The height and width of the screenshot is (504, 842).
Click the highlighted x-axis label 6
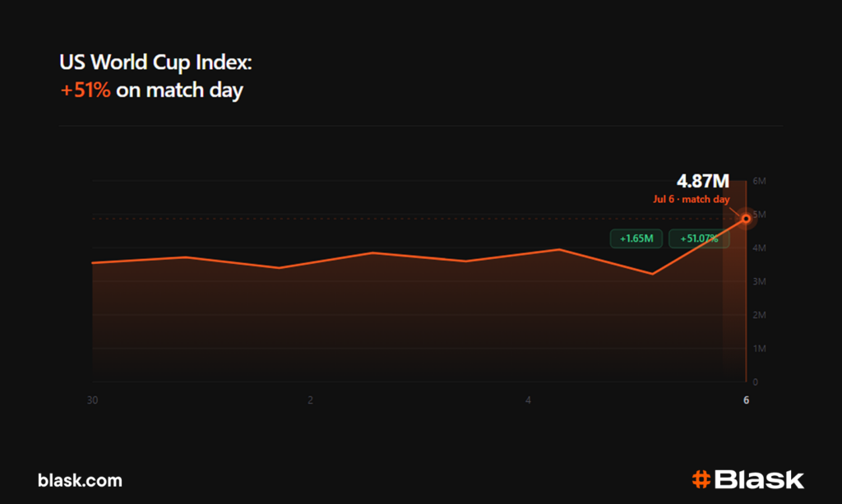(746, 400)
